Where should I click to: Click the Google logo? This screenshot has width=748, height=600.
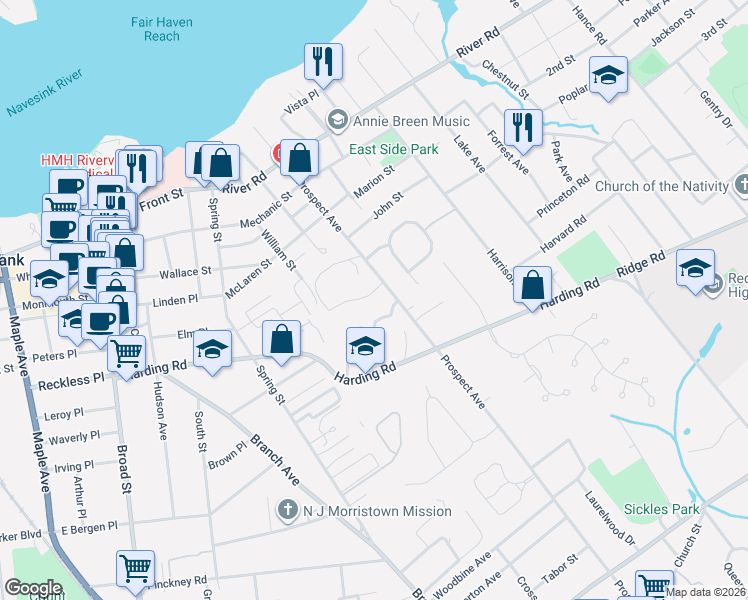tap(33, 588)
